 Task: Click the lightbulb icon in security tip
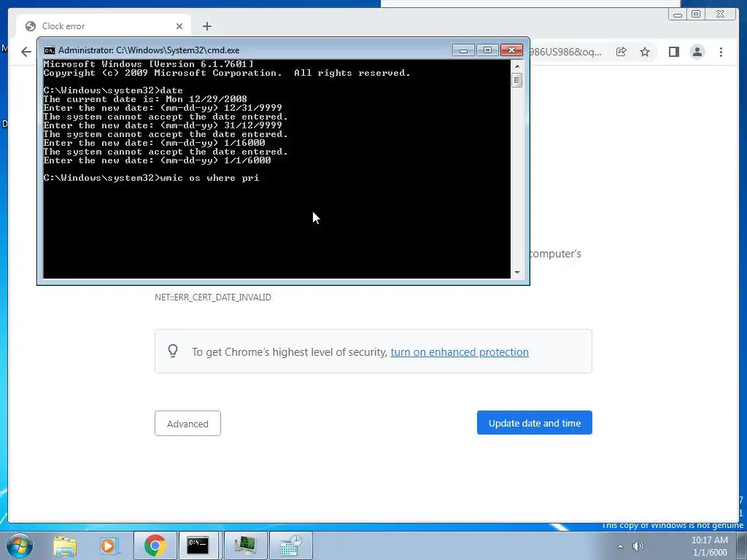point(173,351)
